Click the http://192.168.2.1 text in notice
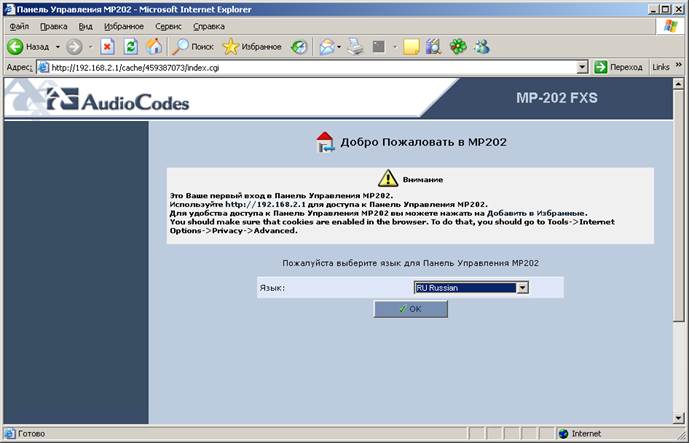This screenshot has height=443, width=689. pyautogui.click(x=265, y=204)
